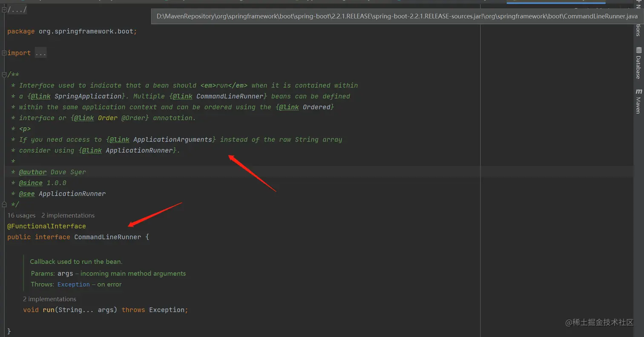Follow the ApplicationArguments link in the Javadoc

point(172,140)
